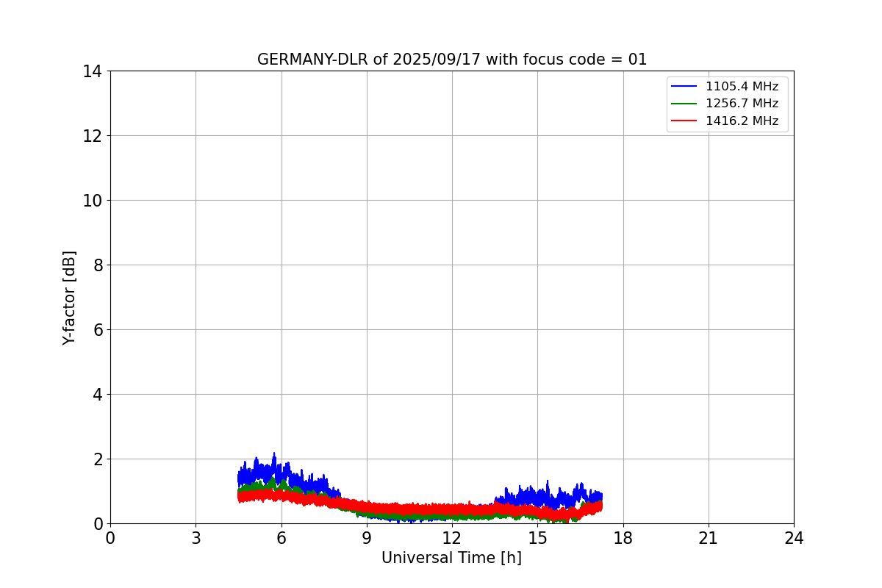Click the blue legend line swatch
882x588 pixels.
coord(684,87)
